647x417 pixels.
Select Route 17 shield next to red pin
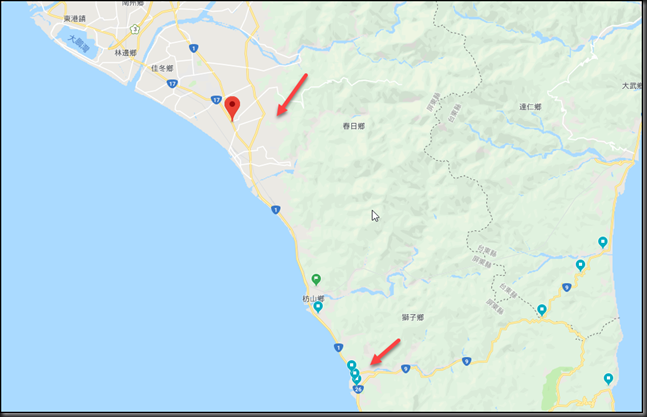point(216,100)
